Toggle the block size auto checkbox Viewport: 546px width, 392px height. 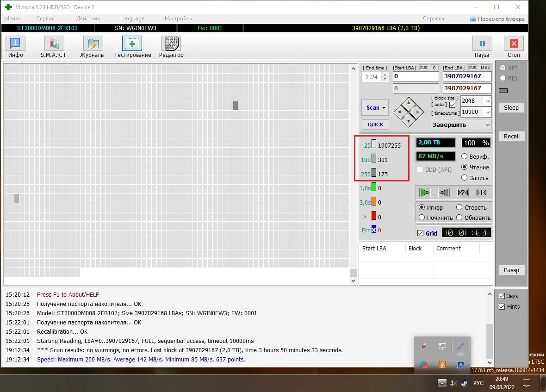pos(453,105)
